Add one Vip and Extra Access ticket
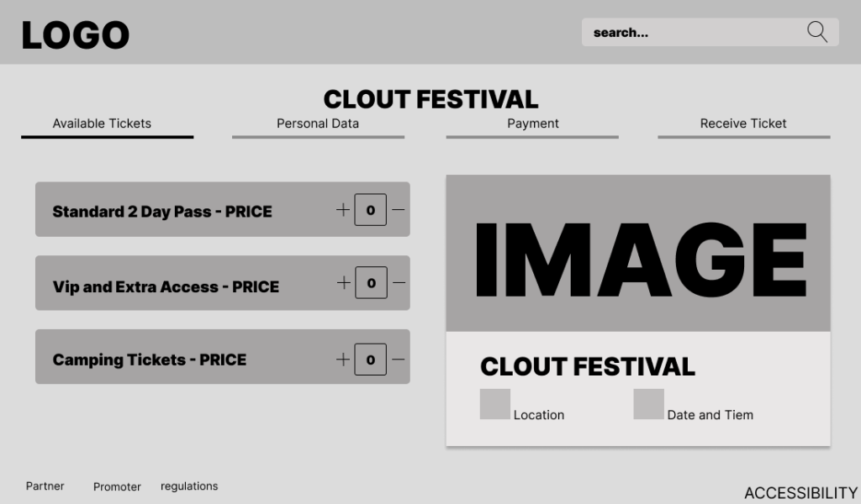 click(x=343, y=283)
